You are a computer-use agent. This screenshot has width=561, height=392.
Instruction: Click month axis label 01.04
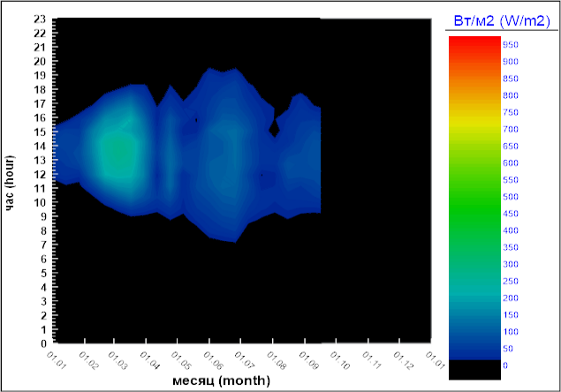[x=149, y=360]
